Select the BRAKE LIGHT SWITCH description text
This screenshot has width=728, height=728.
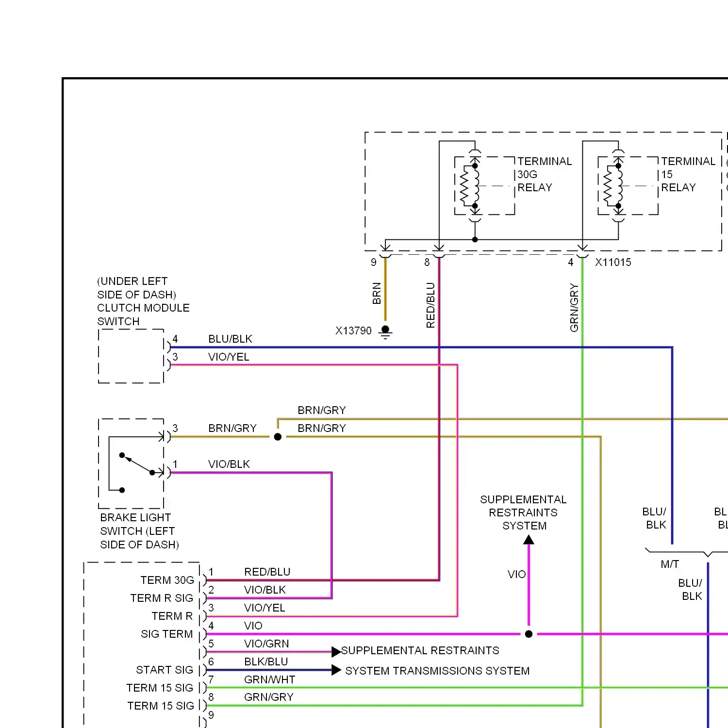click(139, 531)
